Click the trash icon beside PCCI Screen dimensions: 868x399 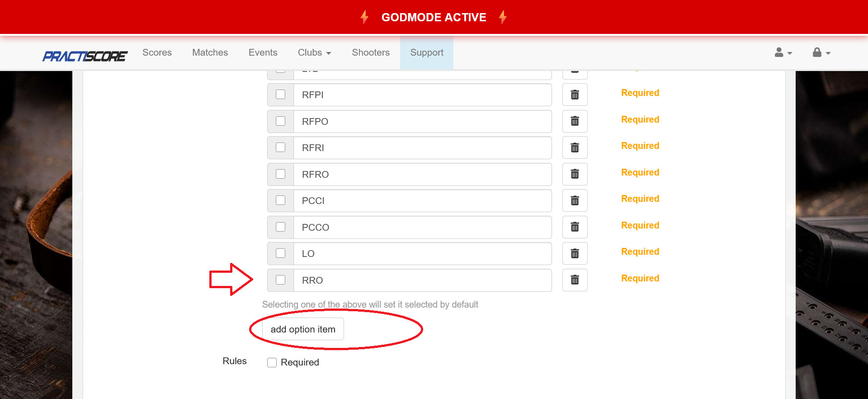575,200
